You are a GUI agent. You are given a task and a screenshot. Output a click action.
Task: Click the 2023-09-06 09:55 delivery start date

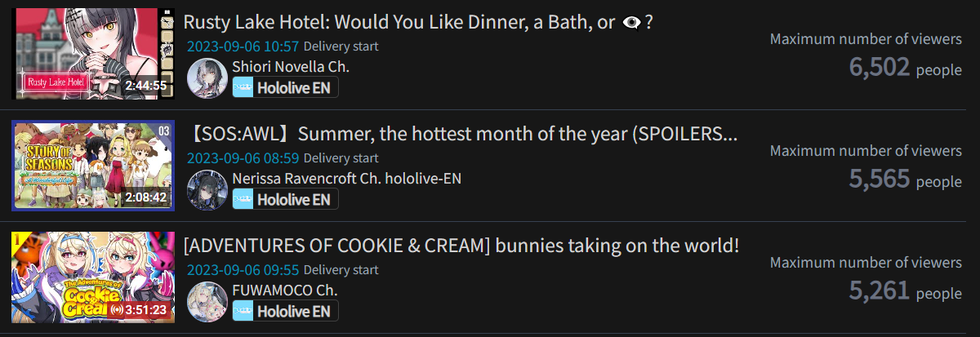(243, 270)
